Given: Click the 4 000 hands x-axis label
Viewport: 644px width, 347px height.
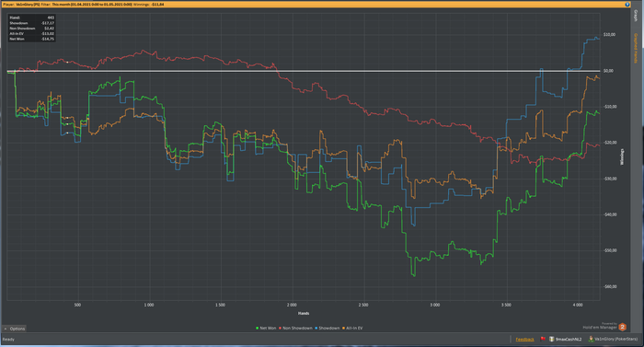Looking at the screenshot, I should click(x=578, y=305).
